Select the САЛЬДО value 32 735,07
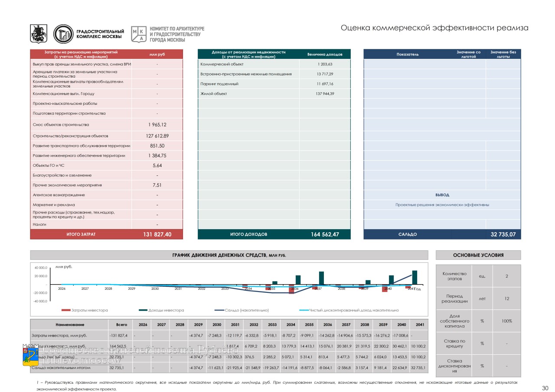Viewport: 555px width, 392px height. pyautogui.click(x=503, y=234)
